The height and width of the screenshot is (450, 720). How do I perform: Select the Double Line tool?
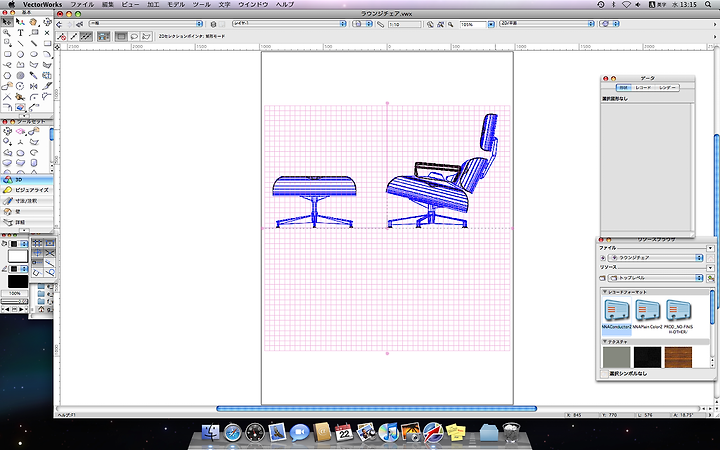coord(34,43)
